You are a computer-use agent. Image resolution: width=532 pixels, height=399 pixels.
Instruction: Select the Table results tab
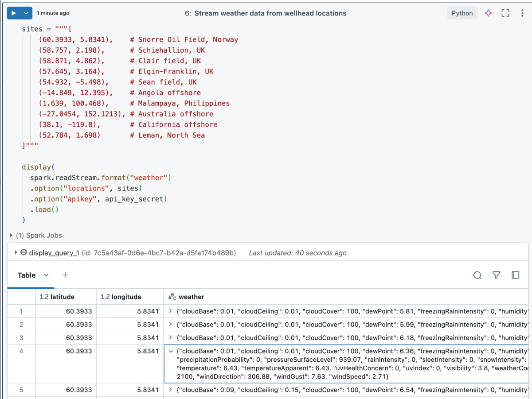pyautogui.click(x=26, y=275)
